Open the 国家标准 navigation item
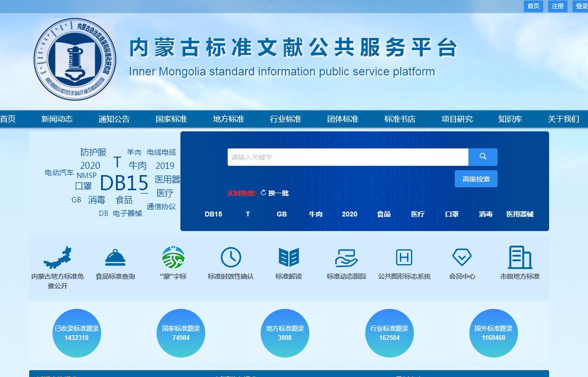Screen dimensions: 588x377 click(171, 119)
